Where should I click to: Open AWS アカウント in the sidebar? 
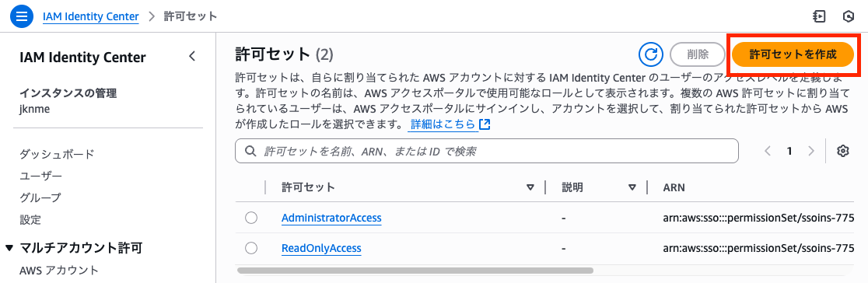[58, 271]
